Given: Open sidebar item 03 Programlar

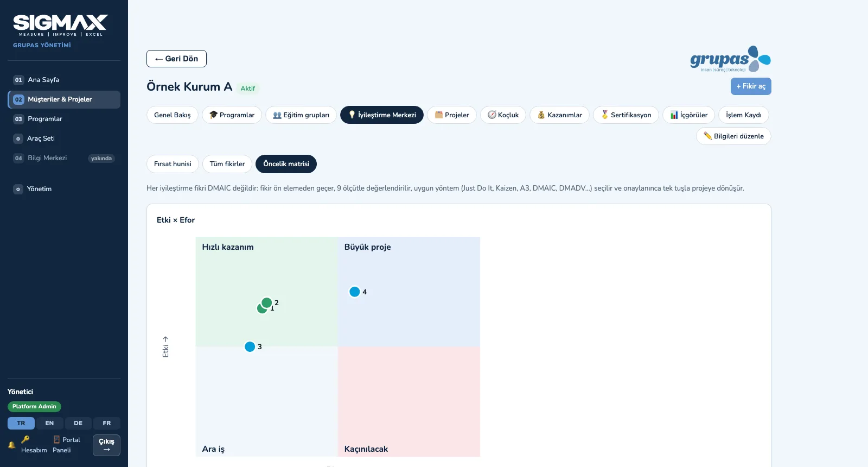Looking at the screenshot, I should coord(64,119).
